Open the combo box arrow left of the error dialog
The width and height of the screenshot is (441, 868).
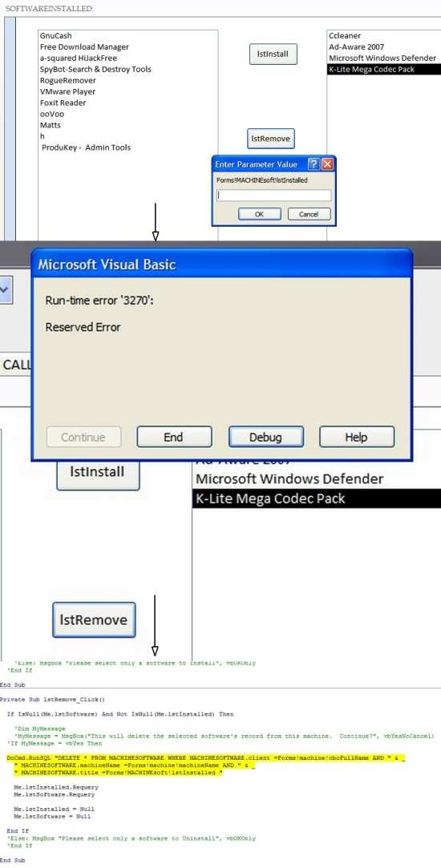point(5,289)
